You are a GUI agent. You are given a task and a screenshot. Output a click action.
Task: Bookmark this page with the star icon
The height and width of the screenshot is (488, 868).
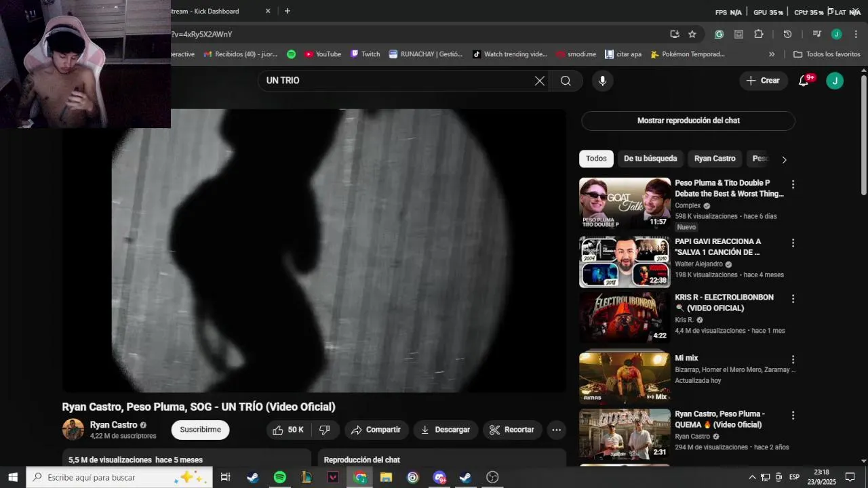[x=692, y=34]
